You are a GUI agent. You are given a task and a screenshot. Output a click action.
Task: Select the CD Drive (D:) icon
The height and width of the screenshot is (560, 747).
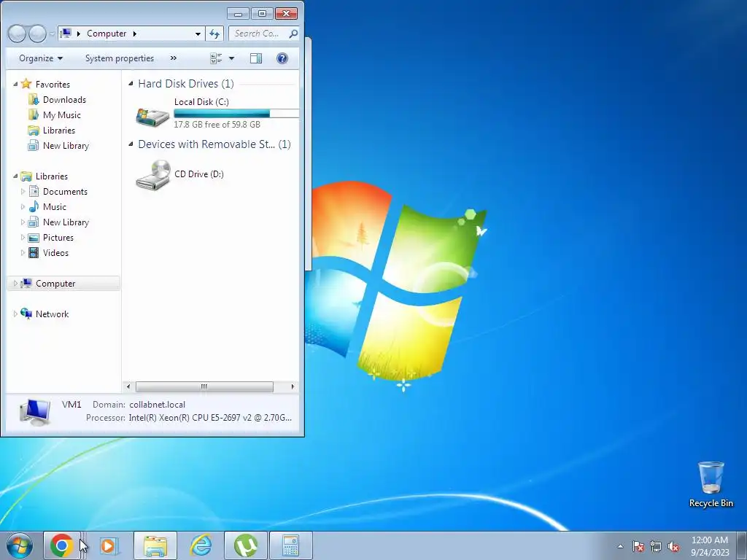coord(153,175)
